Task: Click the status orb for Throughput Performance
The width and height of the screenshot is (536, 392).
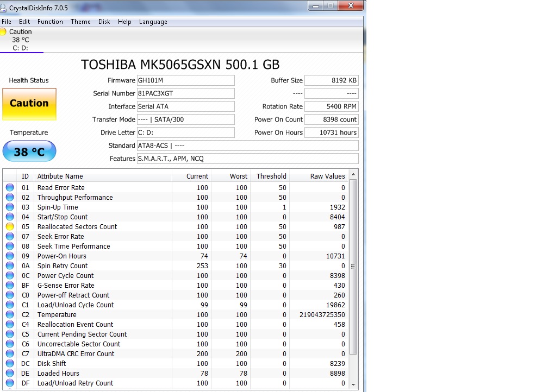Action: coord(10,198)
